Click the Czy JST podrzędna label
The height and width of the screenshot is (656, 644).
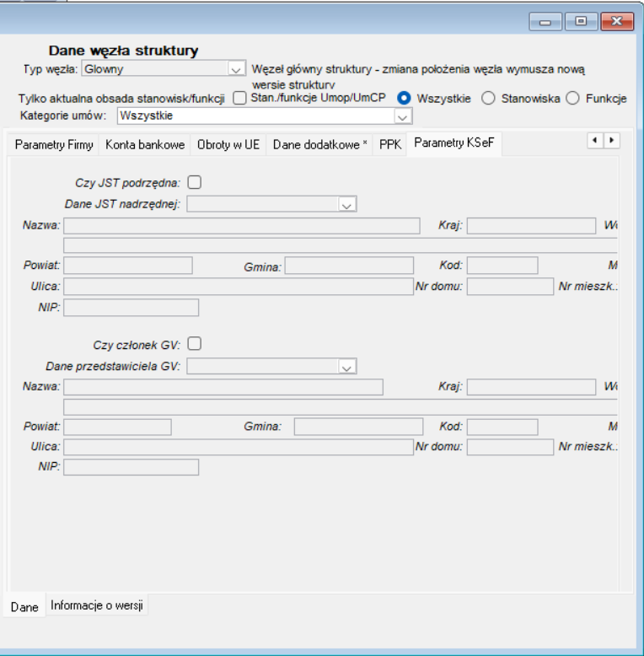pos(127,183)
